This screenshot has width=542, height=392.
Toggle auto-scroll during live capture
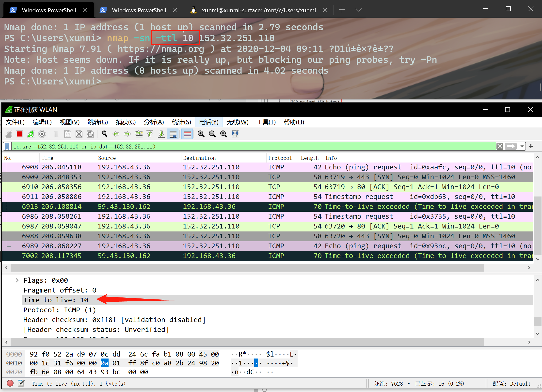[x=173, y=134]
